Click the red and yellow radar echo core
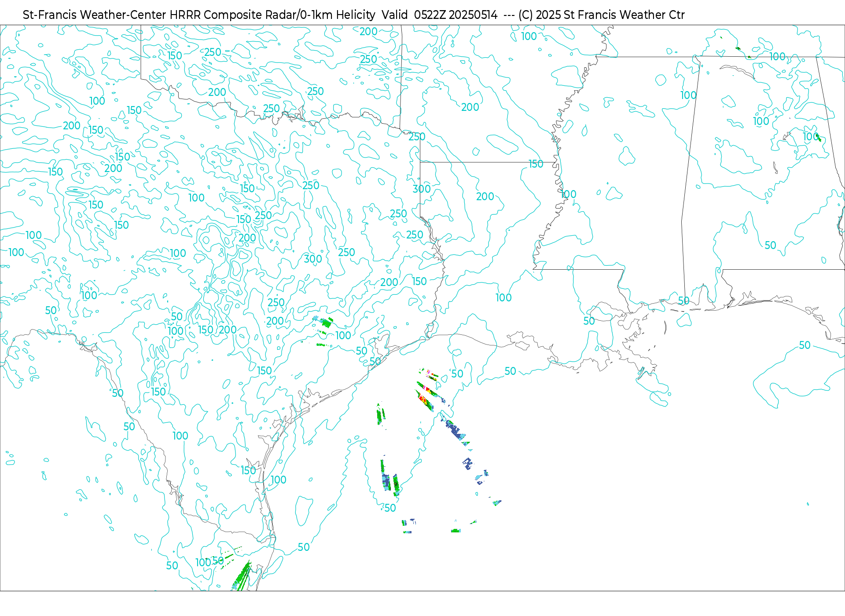845x616 pixels. click(424, 399)
